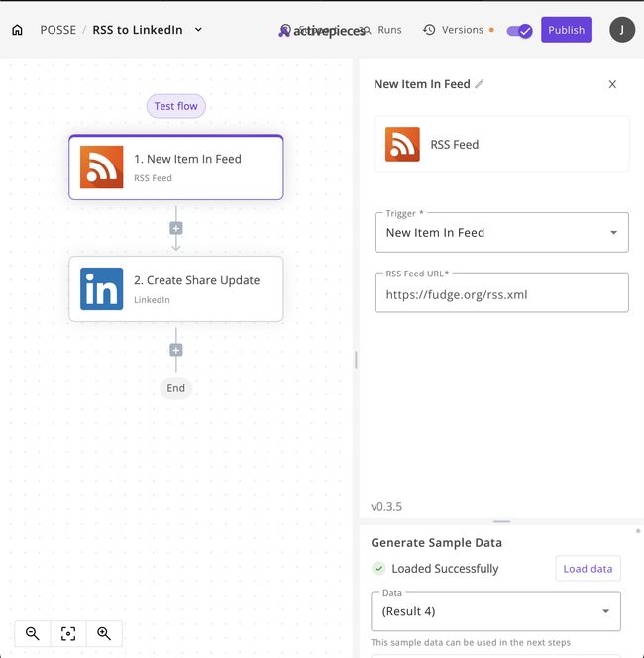Screen dimensions: 644x658
Task: Open the user avatar J menu
Action: [x=622, y=30]
